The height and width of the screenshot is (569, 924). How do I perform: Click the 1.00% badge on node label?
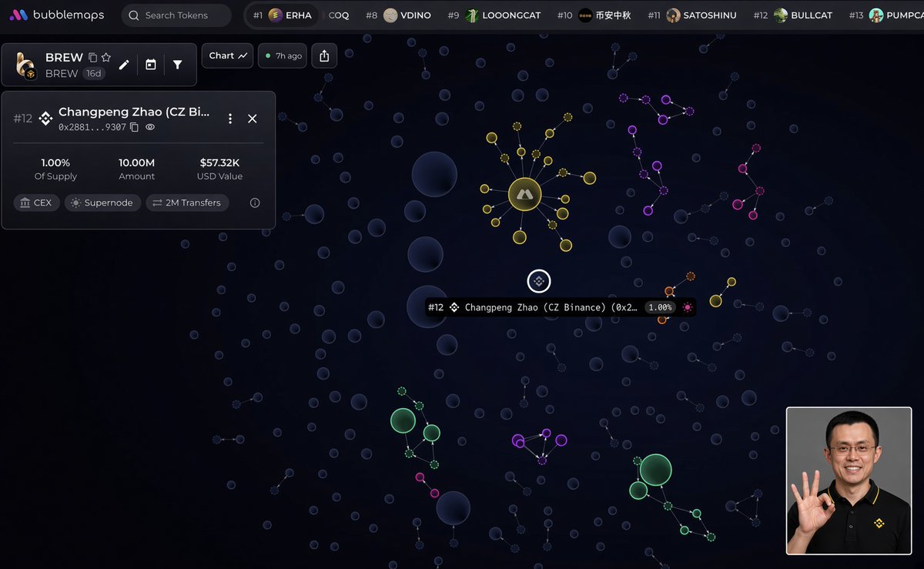659,307
